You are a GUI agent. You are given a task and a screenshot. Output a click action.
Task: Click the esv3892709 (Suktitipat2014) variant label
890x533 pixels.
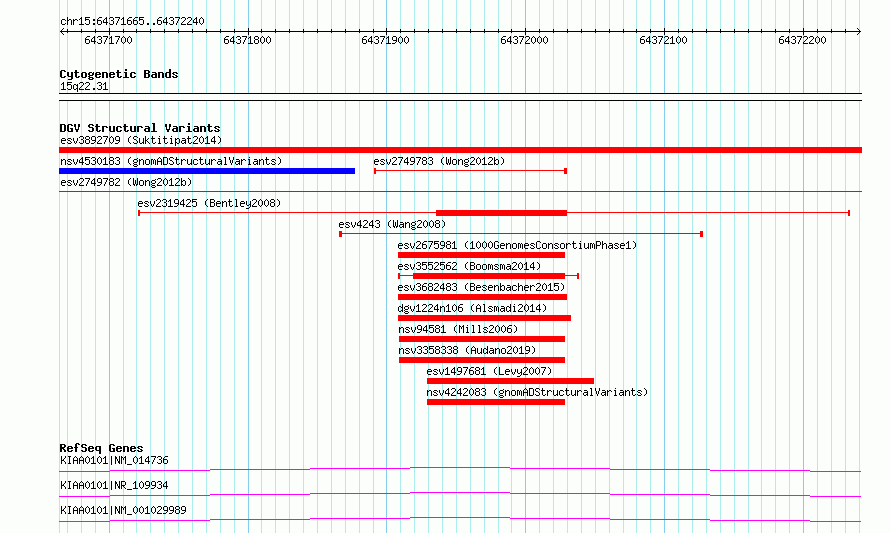point(141,140)
